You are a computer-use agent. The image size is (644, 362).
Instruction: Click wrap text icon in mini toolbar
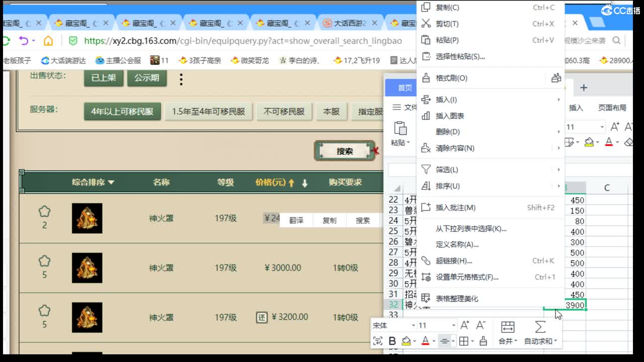pyautogui.click(x=378, y=341)
